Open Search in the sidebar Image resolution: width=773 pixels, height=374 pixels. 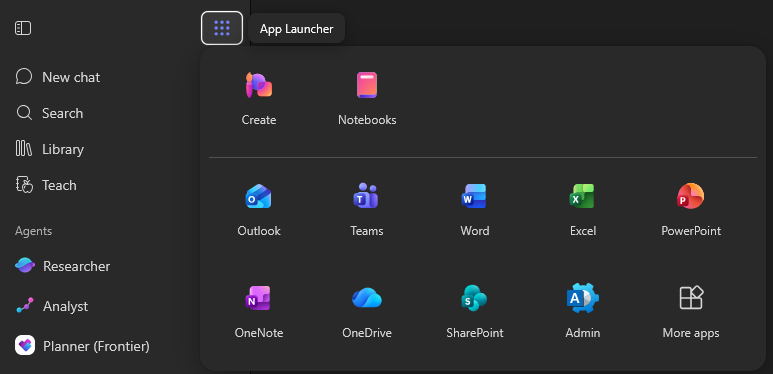click(49, 113)
